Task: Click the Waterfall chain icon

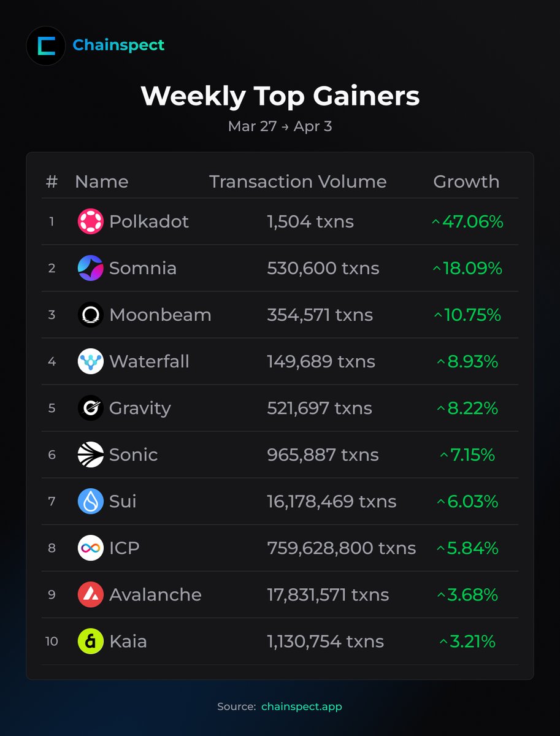Action: click(91, 361)
